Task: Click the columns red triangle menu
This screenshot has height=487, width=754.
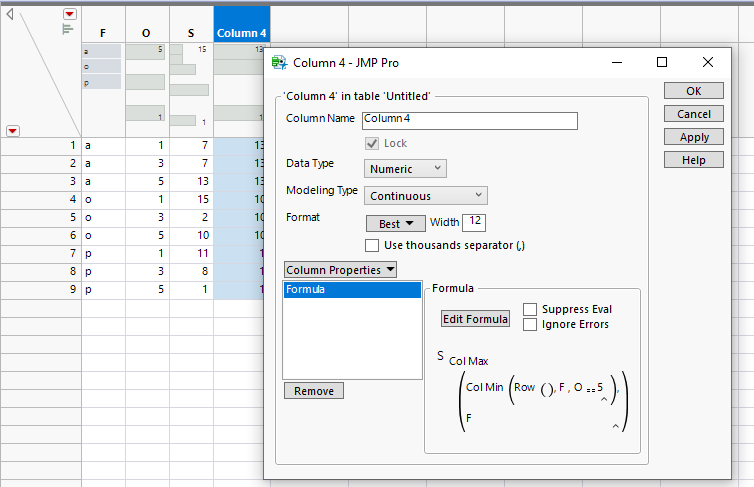Action: [69, 14]
